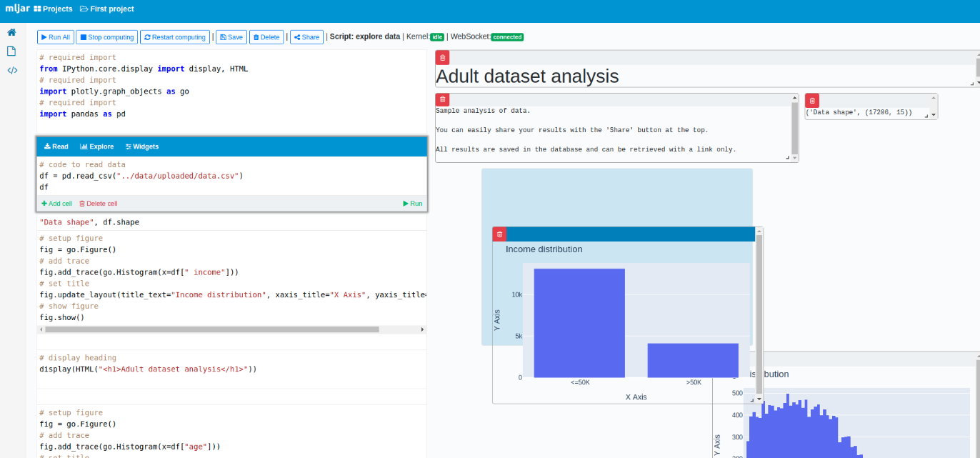Click the pd.read_csv code line
Viewport: 980px width, 458px height.
point(141,176)
